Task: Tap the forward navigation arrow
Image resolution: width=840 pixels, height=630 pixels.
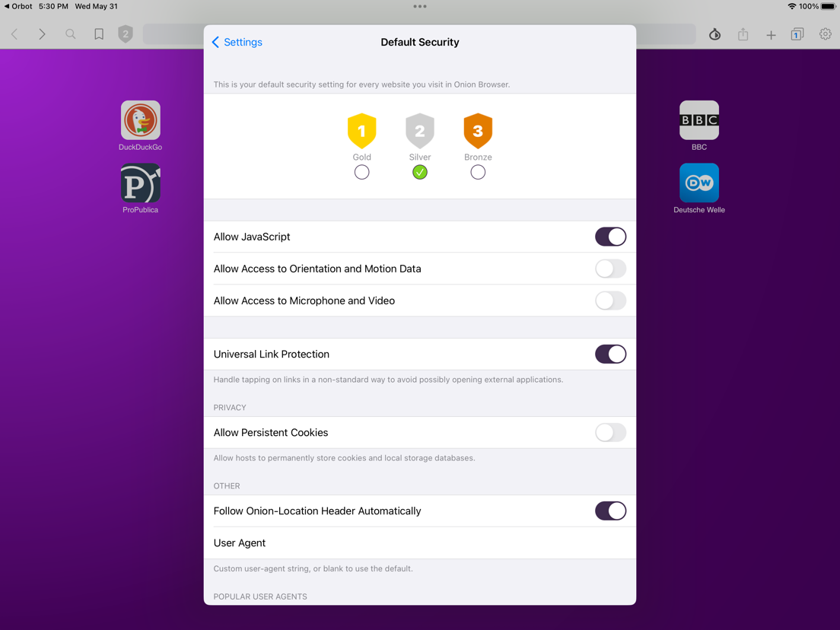Action: pos(42,34)
